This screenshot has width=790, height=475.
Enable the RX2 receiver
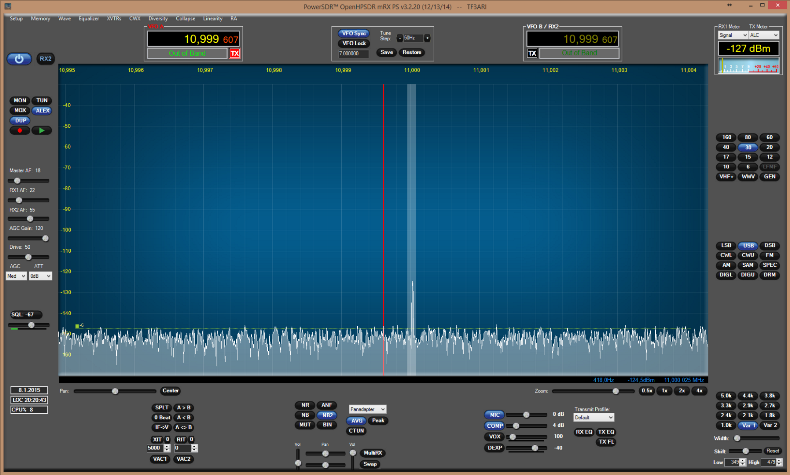click(x=45, y=59)
